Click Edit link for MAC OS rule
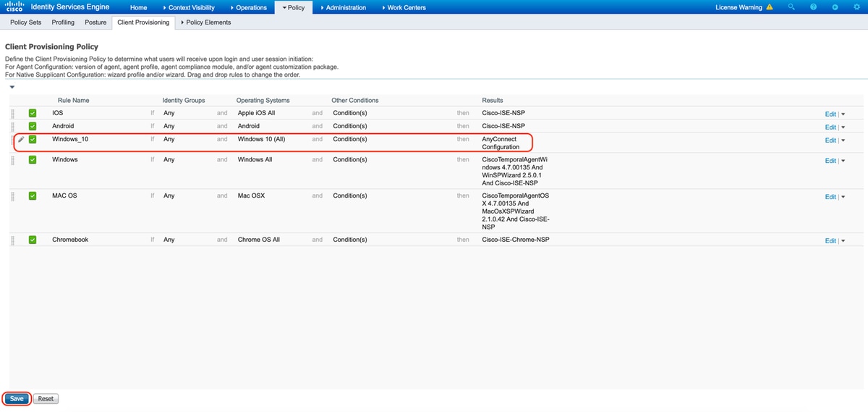This screenshot has width=868, height=412. pyautogui.click(x=830, y=197)
